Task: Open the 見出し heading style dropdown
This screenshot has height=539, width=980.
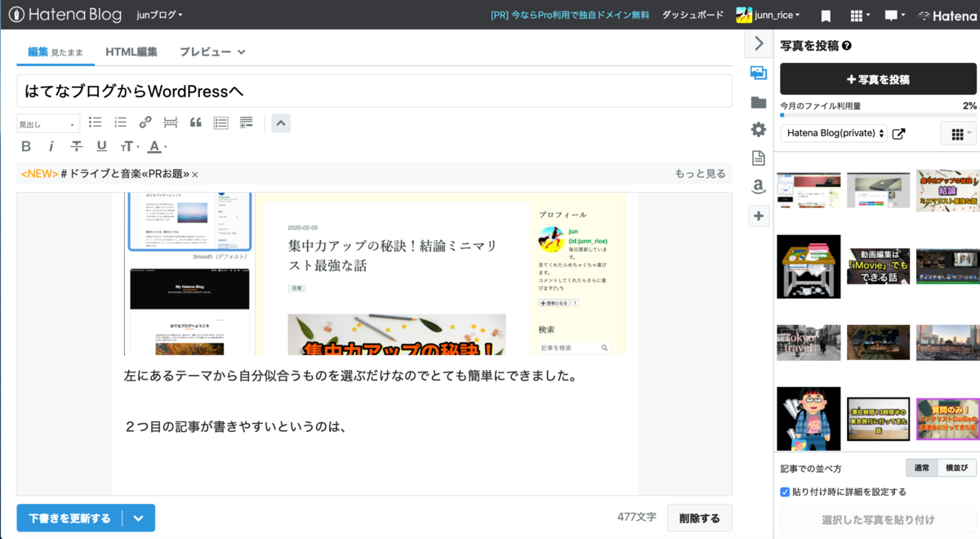Action: coord(48,124)
